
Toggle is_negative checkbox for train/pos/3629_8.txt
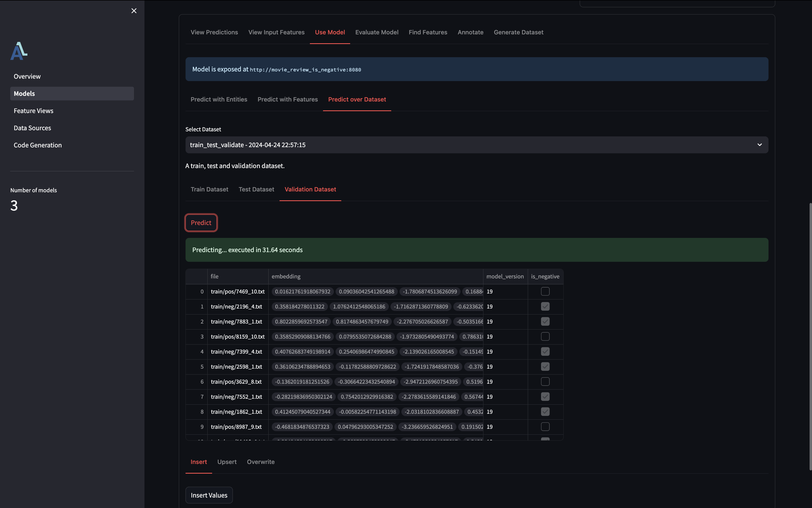[545, 382]
